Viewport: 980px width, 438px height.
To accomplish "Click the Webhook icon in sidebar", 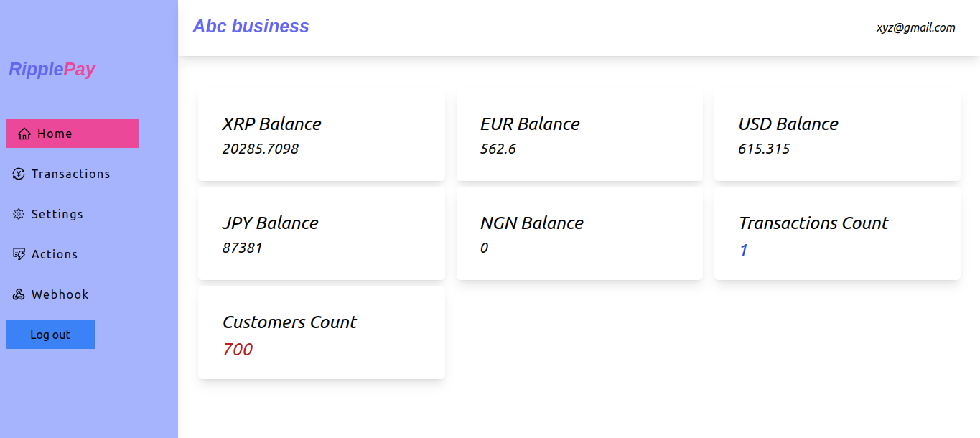I will [19, 294].
